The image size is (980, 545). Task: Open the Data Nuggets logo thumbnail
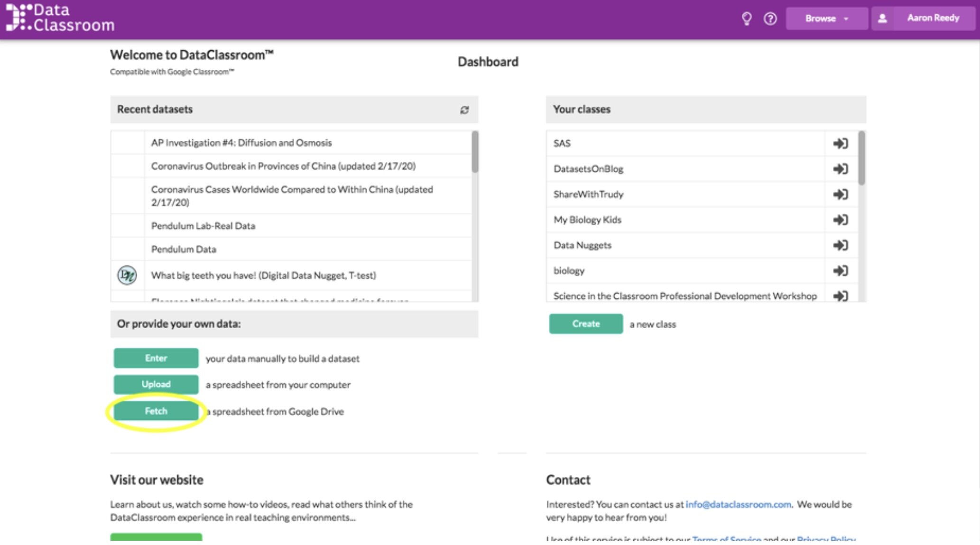[127, 275]
